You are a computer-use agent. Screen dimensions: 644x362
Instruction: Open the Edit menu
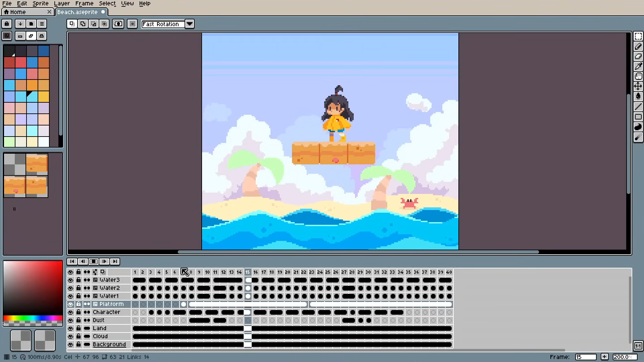[22, 3]
